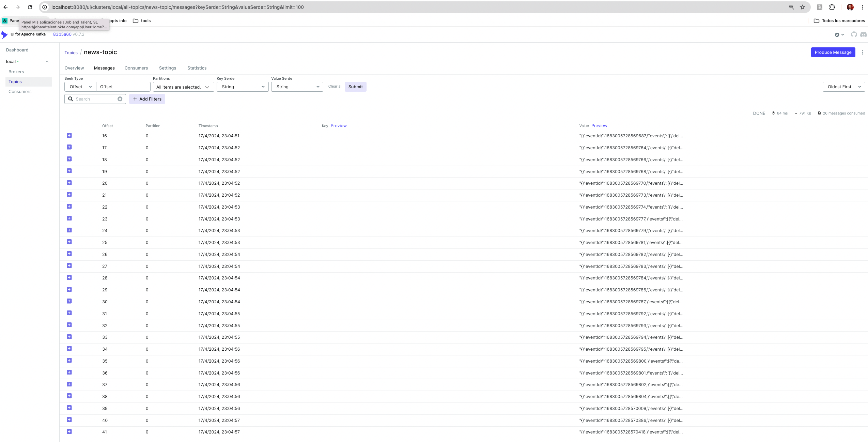868x442 pixels.
Task: Click the value of offset 39 message
Action: (631, 408)
